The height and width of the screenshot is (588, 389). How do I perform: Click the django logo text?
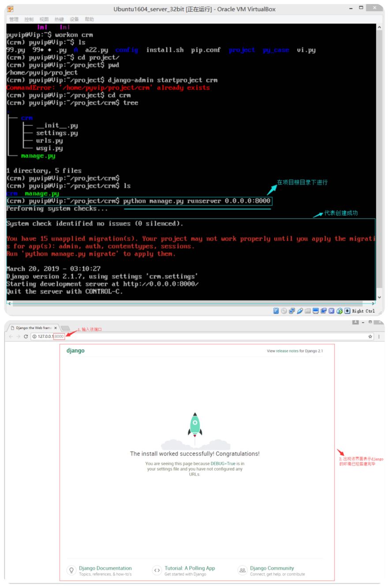75,351
